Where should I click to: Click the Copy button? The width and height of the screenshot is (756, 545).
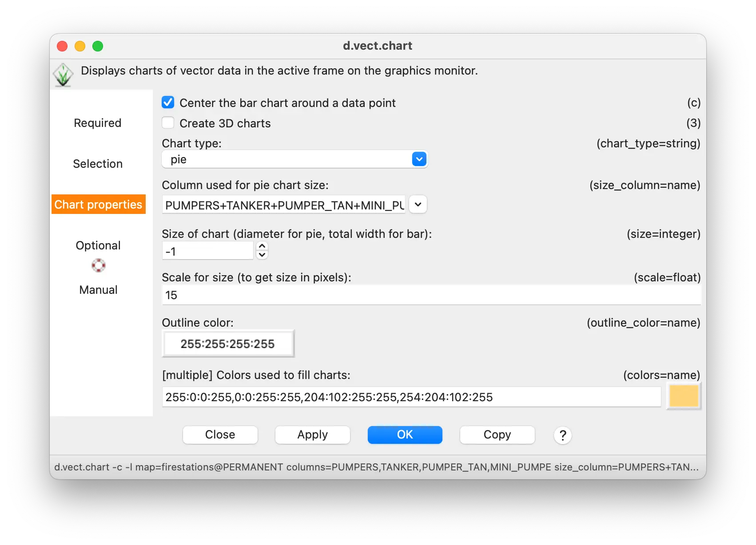(497, 435)
